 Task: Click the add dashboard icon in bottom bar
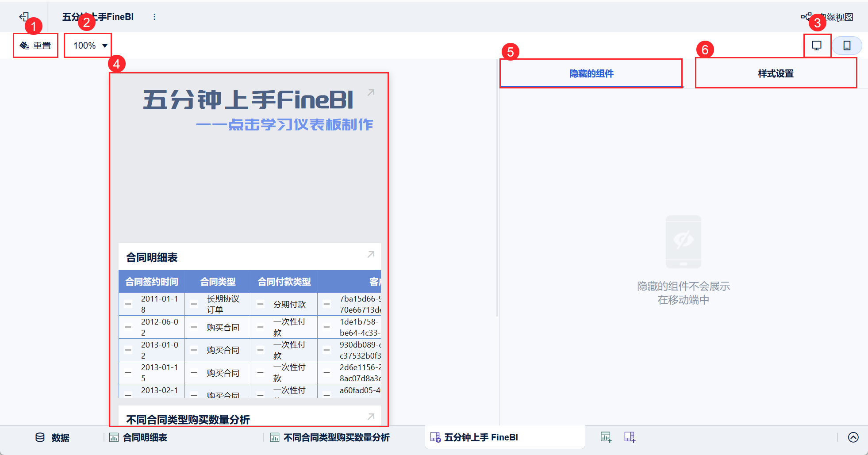coord(630,437)
